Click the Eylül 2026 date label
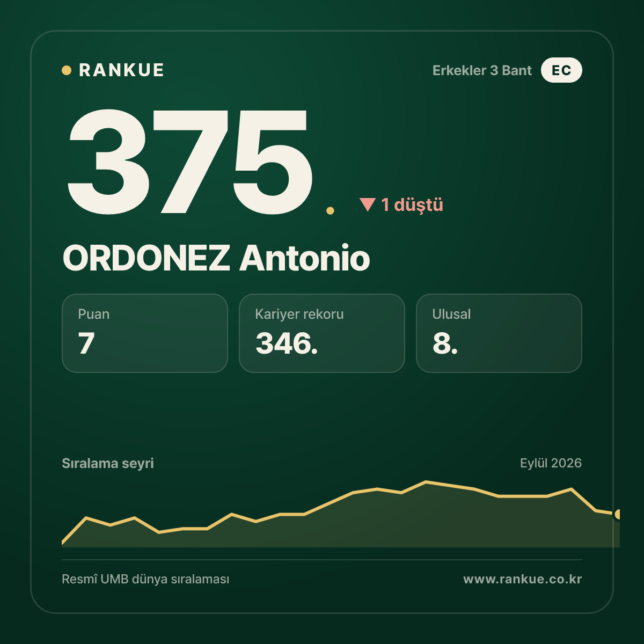The width and height of the screenshot is (644, 644). pos(551,463)
